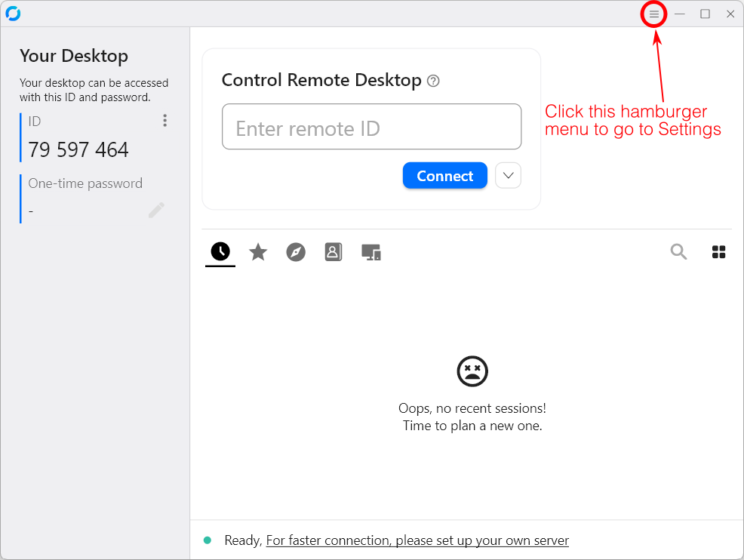Open Settings via the hamburger menu
Screen dimensions: 744x560
pos(653,14)
